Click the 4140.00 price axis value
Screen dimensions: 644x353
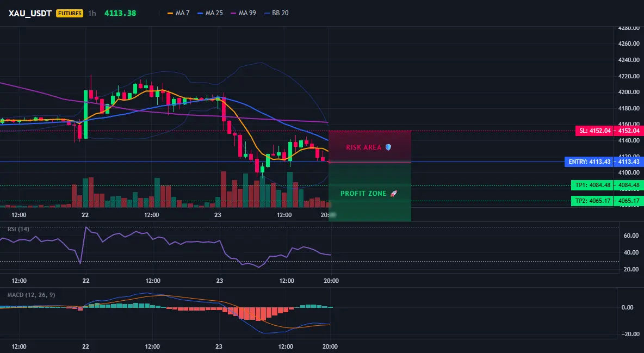[628, 140]
